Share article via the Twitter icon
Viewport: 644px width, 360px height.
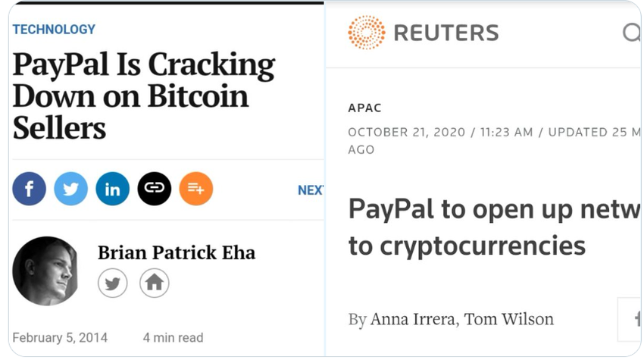70,189
